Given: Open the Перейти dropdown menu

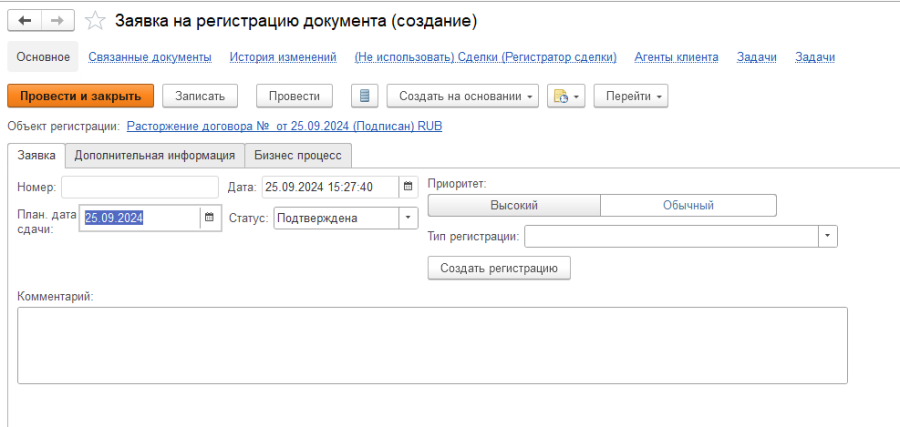Looking at the screenshot, I should click(x=630, y=96).
